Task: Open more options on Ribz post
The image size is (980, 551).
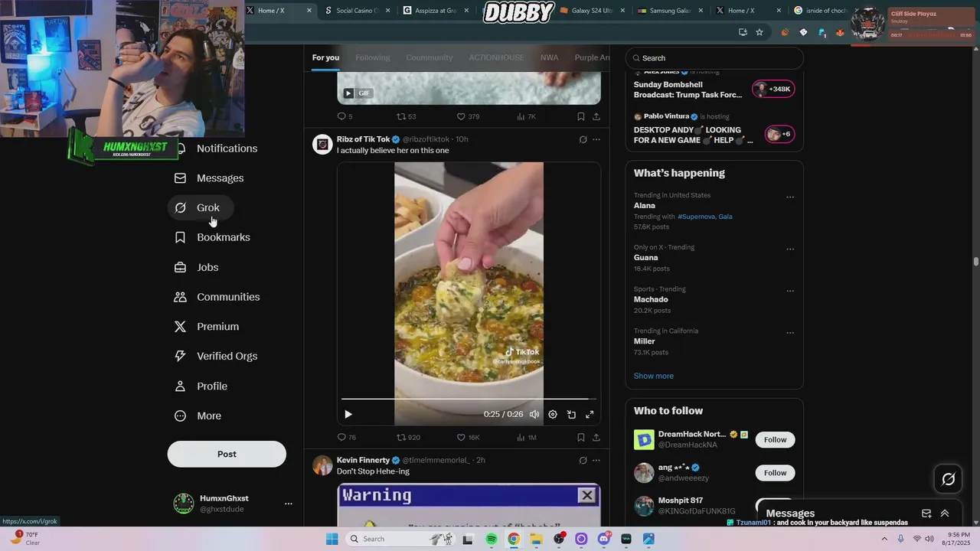Action: 596,139
